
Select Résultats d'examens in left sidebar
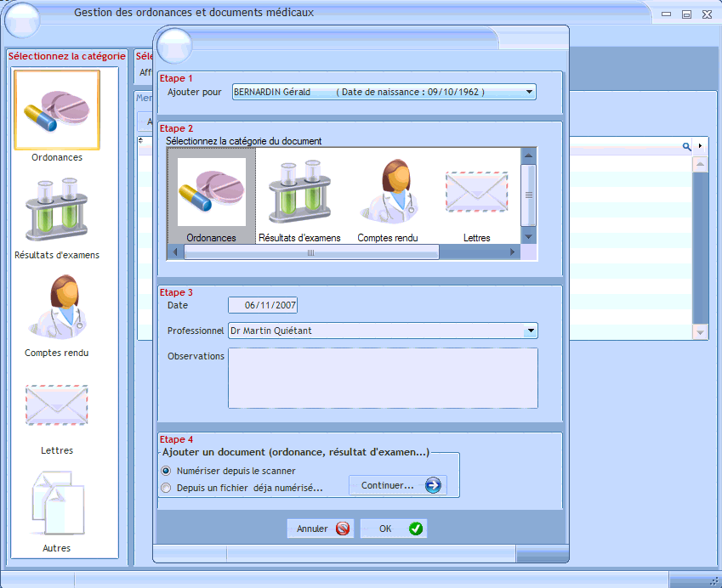[x=57, y=208]
